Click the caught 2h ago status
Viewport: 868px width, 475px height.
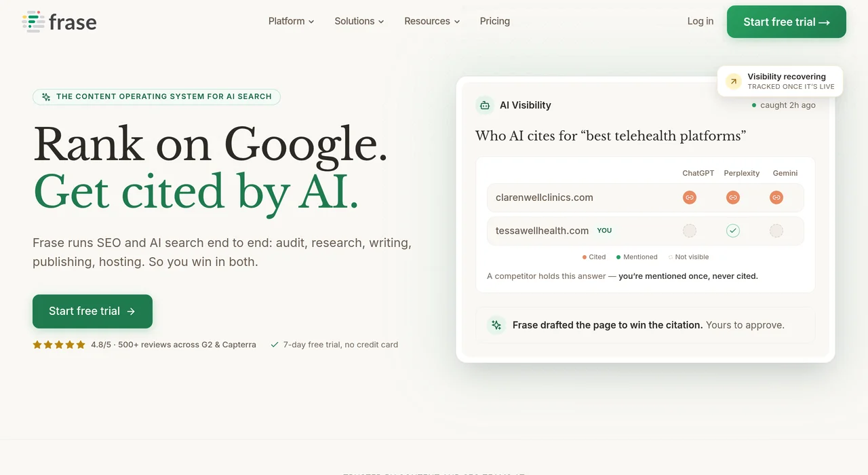(x=784, y=105)
